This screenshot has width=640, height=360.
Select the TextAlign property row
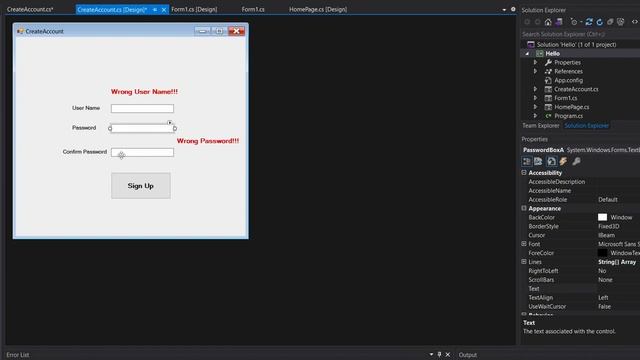click(580, 298)
